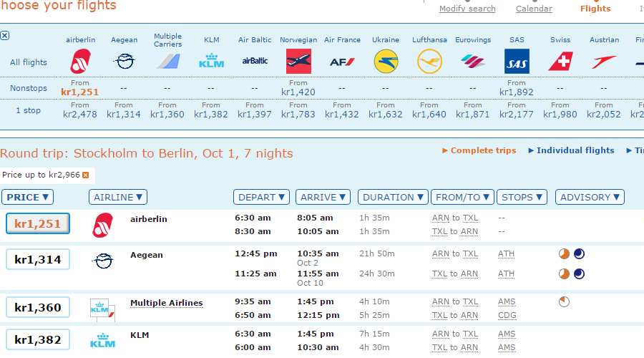Click Air France 1 stop price kr1,432
Image resolution: width=644 pixels, height=358 pixels.
(x=342, y=115)
